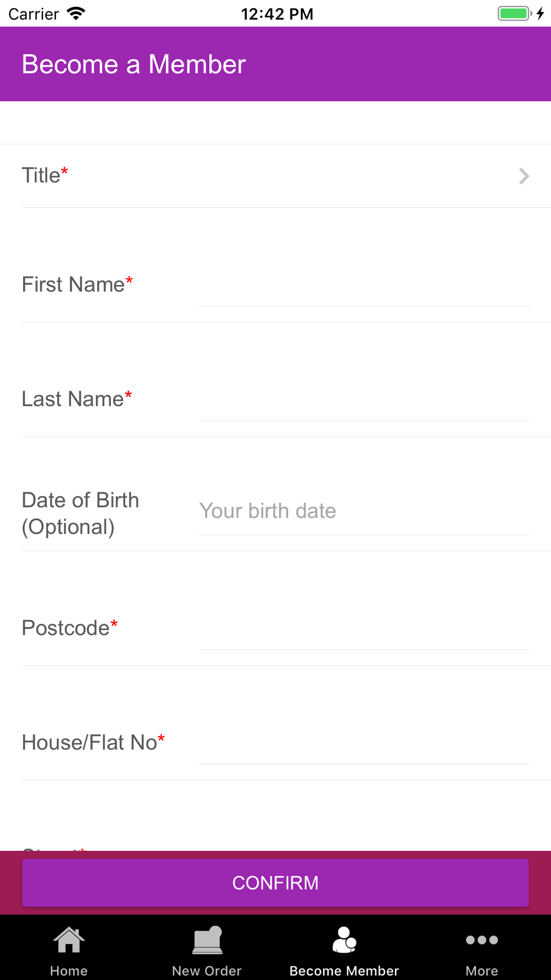Select the Become Member tab icon
This screenshot has height=980, width=551.
tap(344, 940)
